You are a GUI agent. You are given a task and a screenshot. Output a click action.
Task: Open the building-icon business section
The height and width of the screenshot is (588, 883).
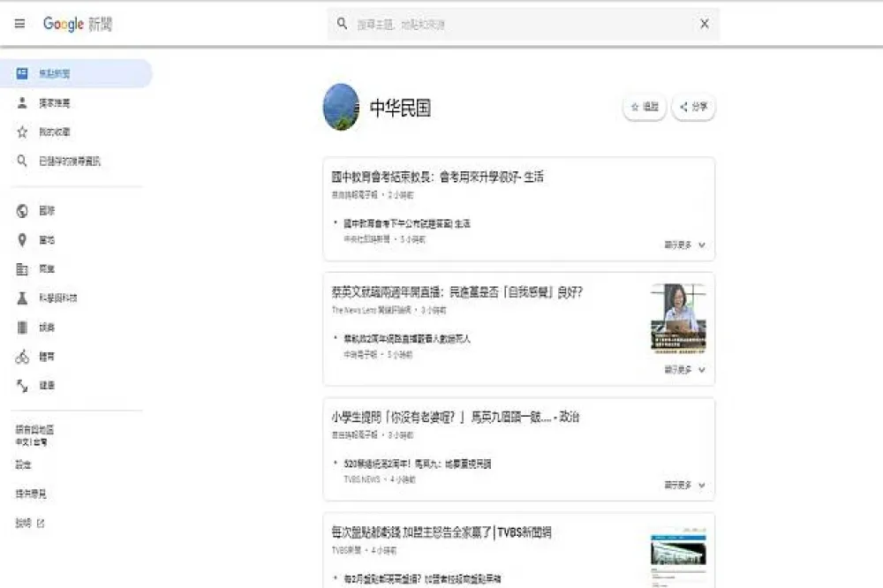click(x=35, y=268)
